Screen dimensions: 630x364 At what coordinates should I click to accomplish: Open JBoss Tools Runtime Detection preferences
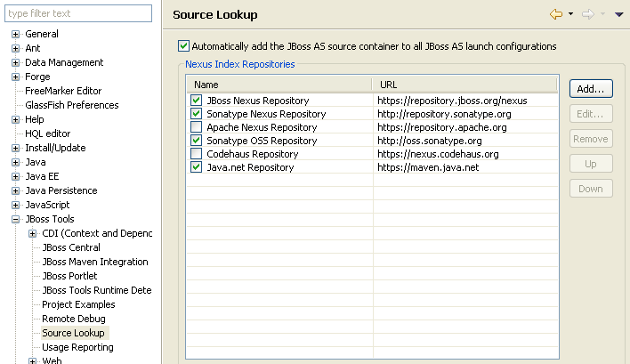pos(97,290)
